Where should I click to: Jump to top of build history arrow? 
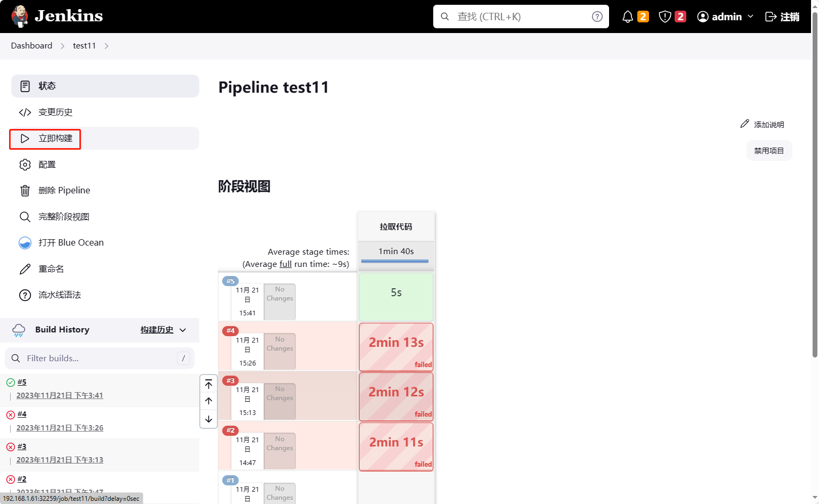coord(209,384)
